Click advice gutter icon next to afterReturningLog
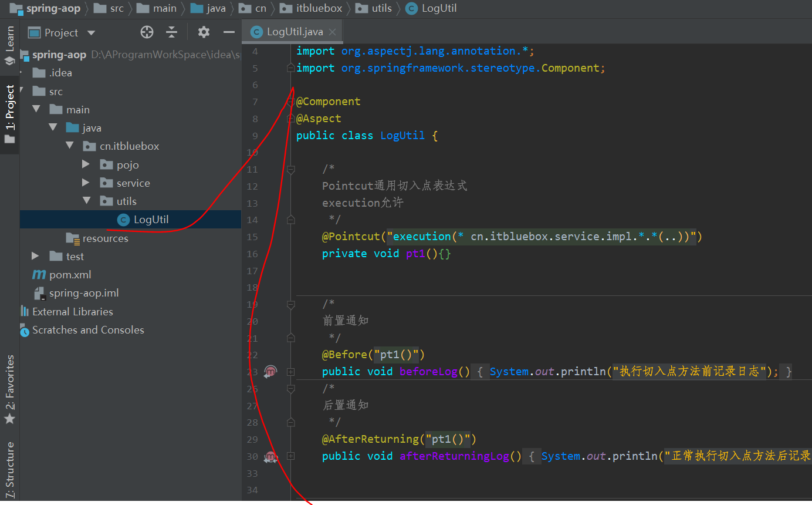 (270, 456)
